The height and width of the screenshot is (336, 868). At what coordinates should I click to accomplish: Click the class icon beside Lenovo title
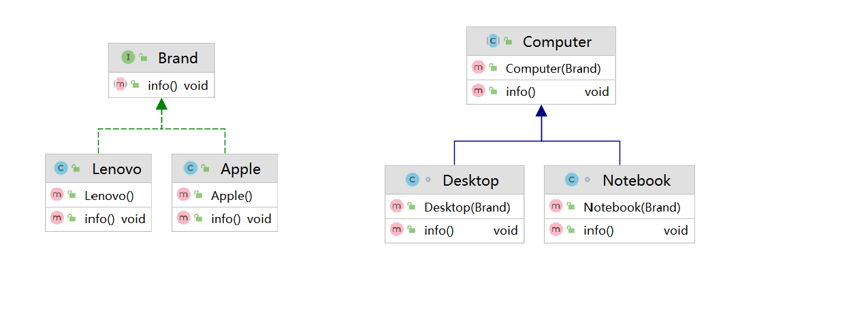[x=61, y=168]
